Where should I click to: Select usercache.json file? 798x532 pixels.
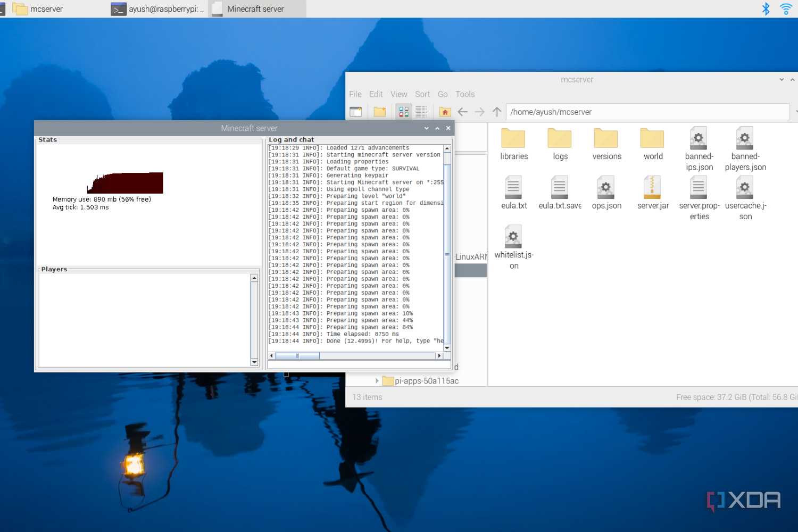(745, 198)
